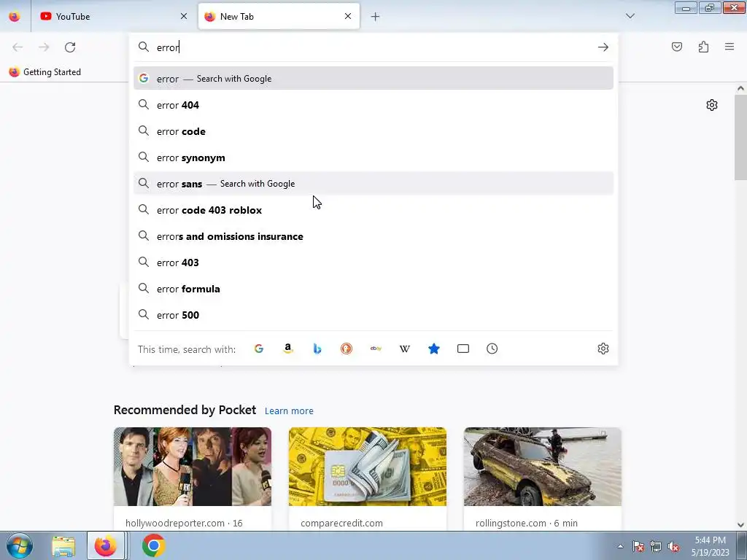This screenshot has width=747, height=560.
Task: Open Save to Pocket button
Action: (677, 47)
